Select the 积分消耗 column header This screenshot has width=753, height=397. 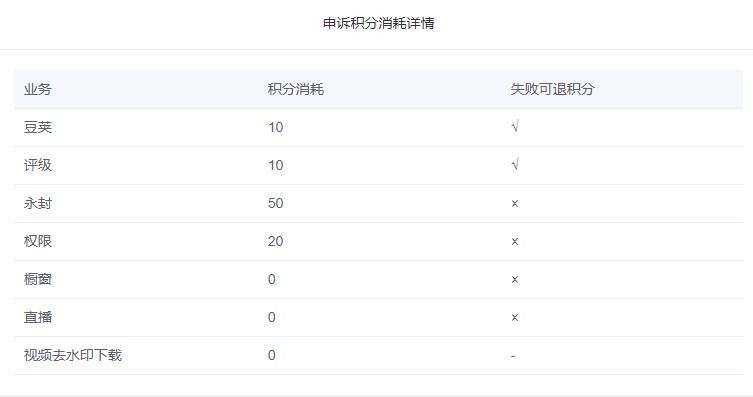point(295,89)
